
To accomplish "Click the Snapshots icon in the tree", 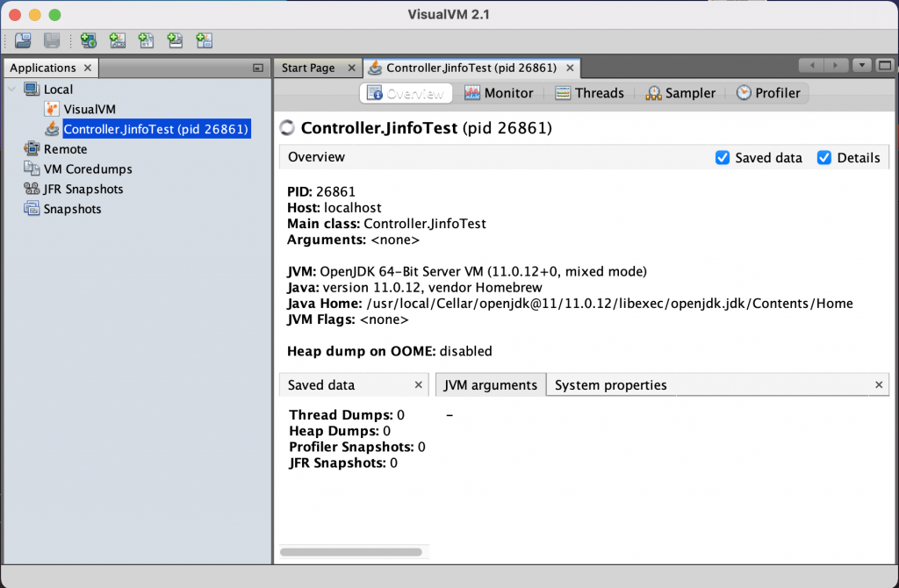I will click(32, 209).
